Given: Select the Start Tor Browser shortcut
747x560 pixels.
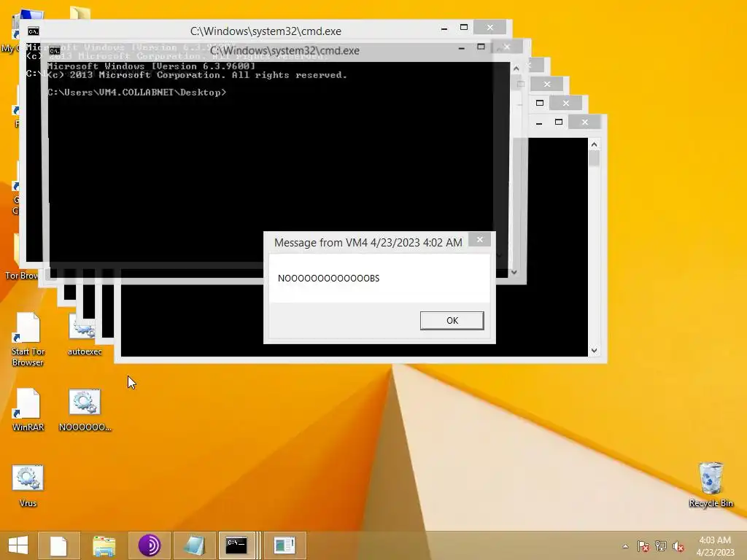Looking at the screenshot, I should tap(28, 339).
